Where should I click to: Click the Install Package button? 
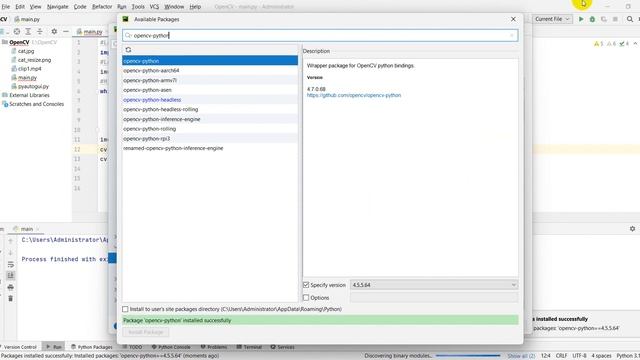(x=146, y=332)
